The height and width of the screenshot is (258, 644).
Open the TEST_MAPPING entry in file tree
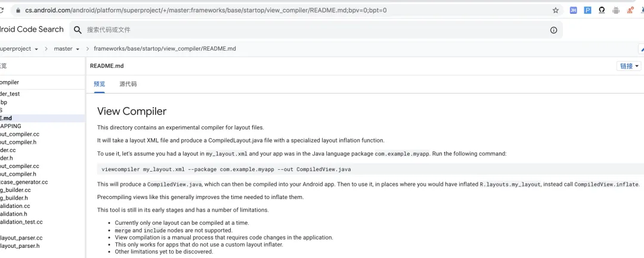coord(11,126)
